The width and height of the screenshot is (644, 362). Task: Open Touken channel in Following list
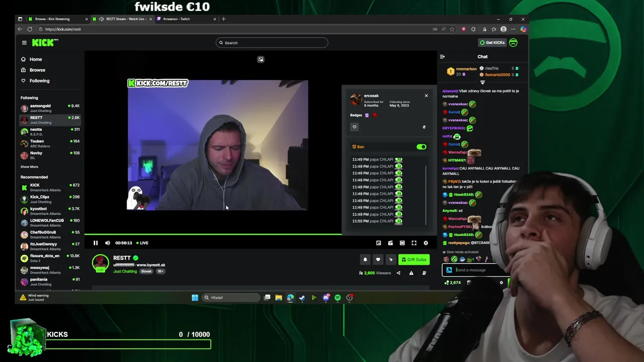click(50, 143)
